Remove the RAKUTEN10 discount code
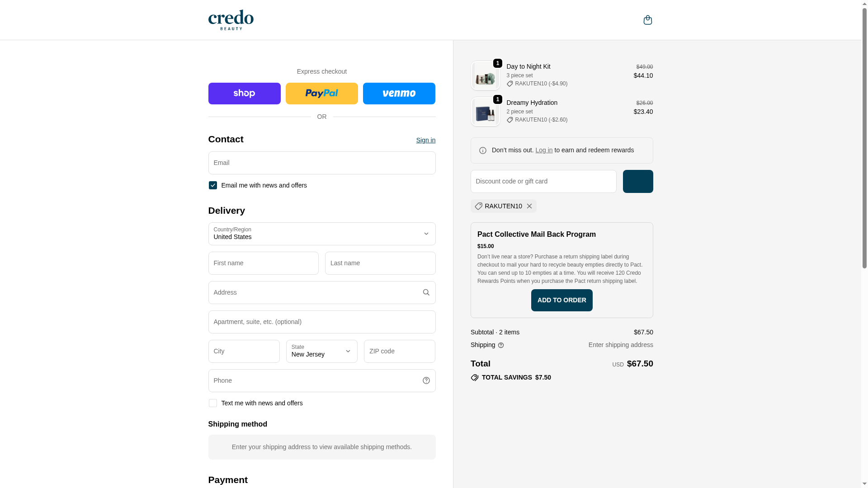Screen dimensions: 868x488 point(529,206)
